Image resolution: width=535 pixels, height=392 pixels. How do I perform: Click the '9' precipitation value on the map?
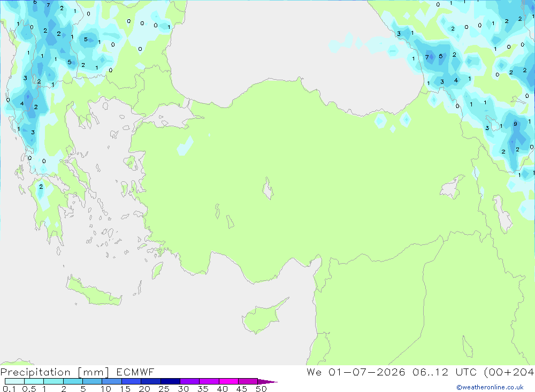(x=515, y=124)
